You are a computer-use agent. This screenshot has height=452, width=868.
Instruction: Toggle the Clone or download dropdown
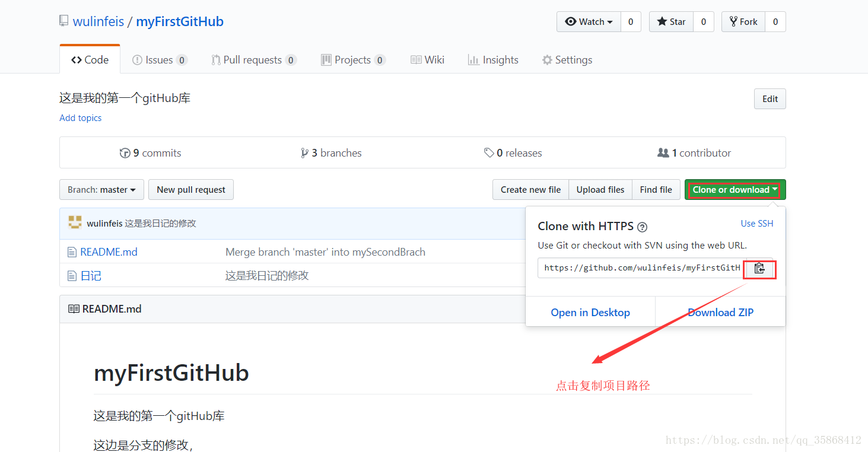735,190
